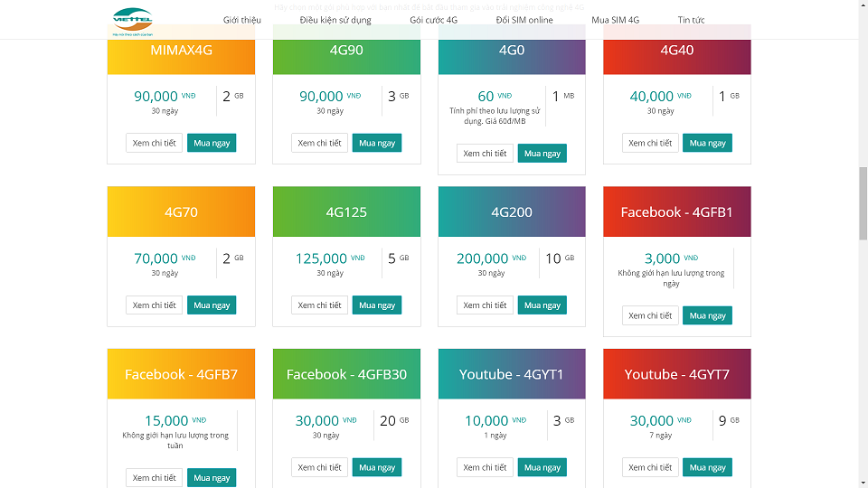View details of the 4G90 plan

[x=319, y=143]
